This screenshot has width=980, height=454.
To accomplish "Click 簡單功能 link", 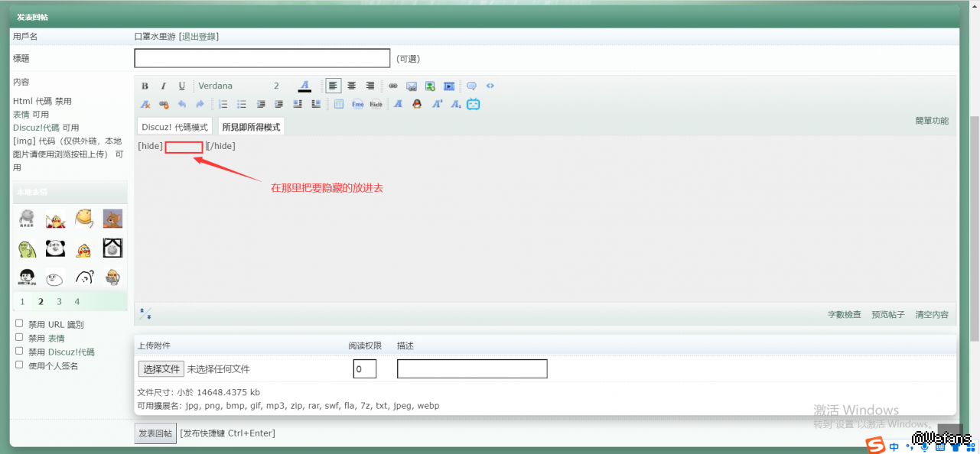I will point(932,121).
